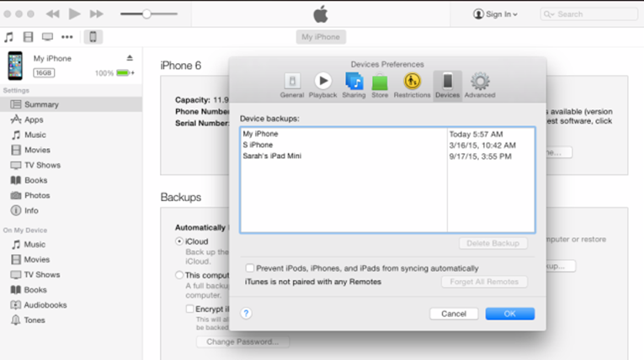Open Info in Settings sidebar
Image resolution: width=644 pixels, height=360 pixels.
(71, 210)
